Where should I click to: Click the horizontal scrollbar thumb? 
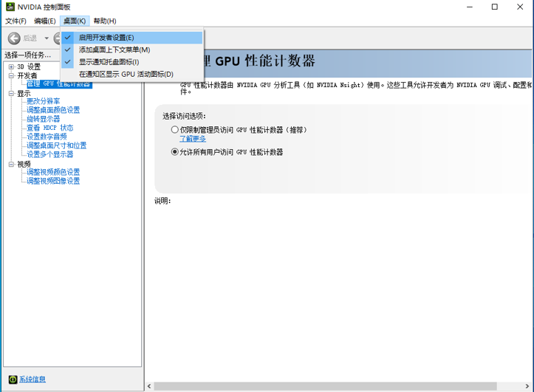(x=325, y=386)
